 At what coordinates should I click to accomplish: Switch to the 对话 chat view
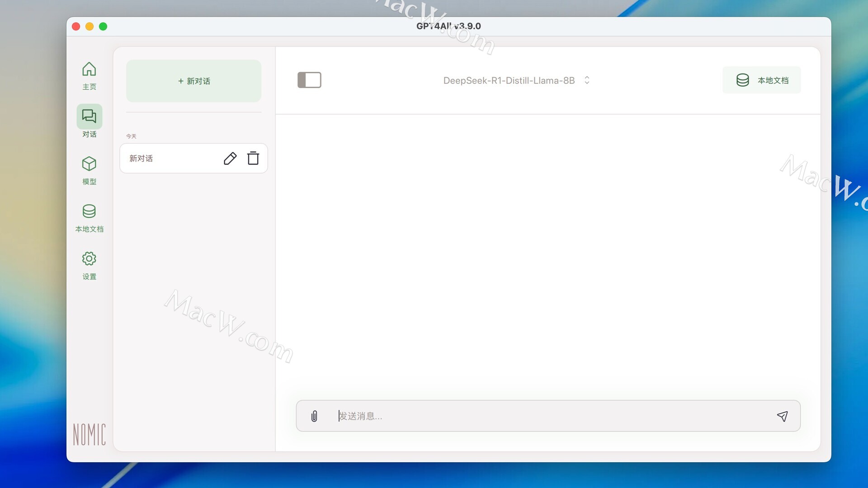pos(89,122)
